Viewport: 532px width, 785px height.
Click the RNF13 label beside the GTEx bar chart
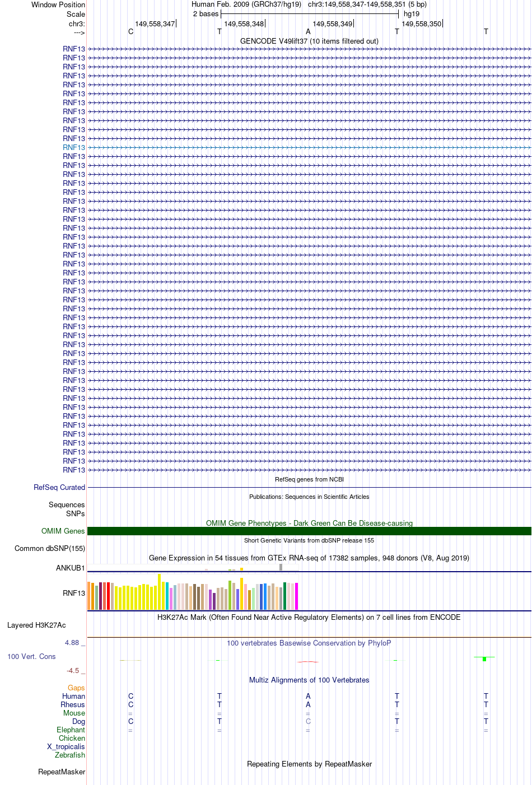pos(74,593)
